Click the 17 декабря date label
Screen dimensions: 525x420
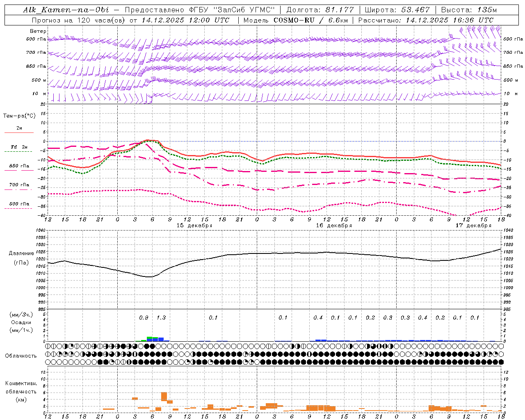473,226
